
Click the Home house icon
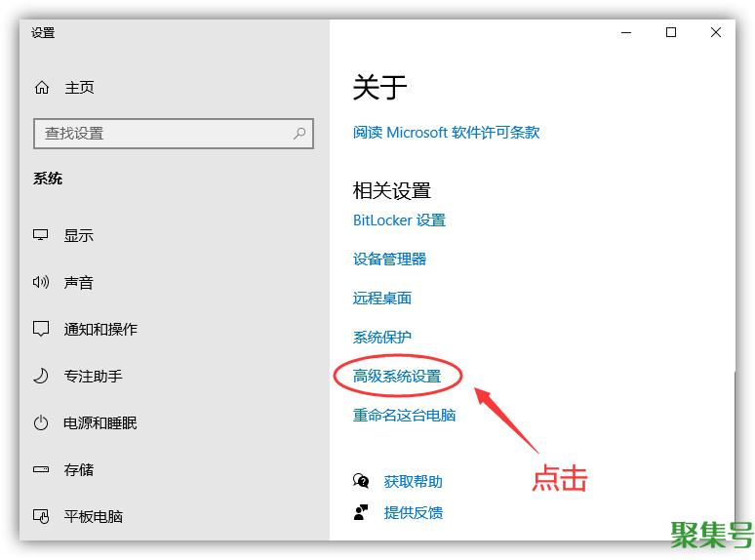[42, 87]
